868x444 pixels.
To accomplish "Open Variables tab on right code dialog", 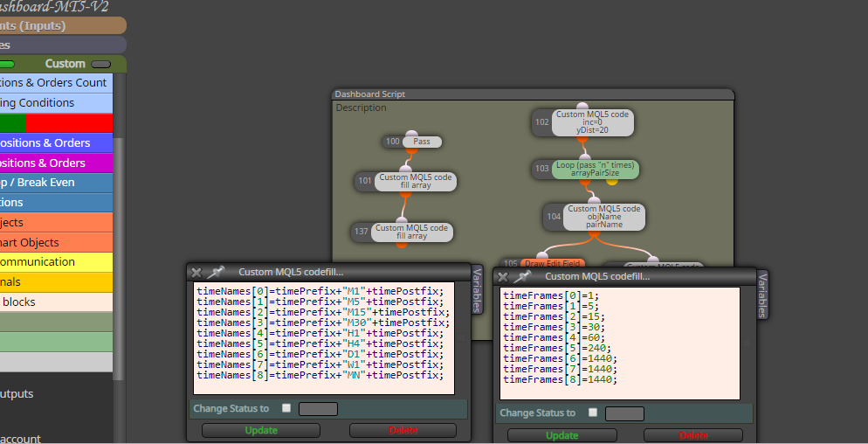I will pyautogui.click(x=762, y=295).
